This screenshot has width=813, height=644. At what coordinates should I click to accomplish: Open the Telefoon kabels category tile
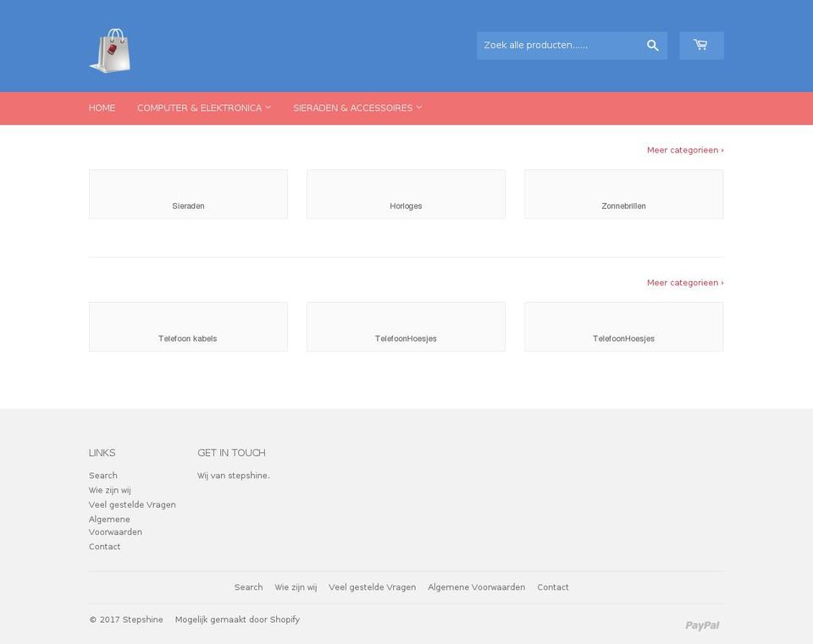point(188,327)
